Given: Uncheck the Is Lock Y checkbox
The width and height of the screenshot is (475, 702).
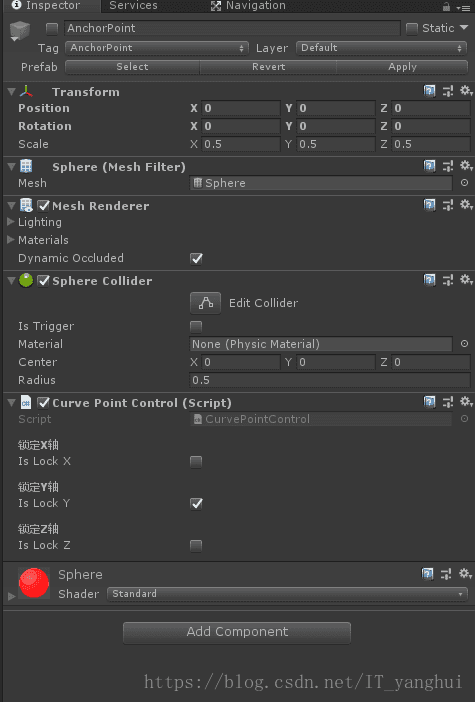Looking at the screenshot, I should coord(196,503).
